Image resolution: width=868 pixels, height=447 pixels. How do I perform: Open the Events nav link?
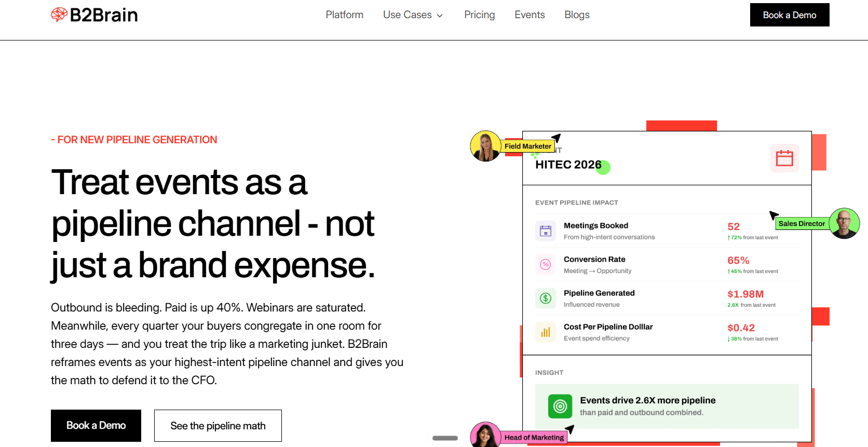[530, 15]
